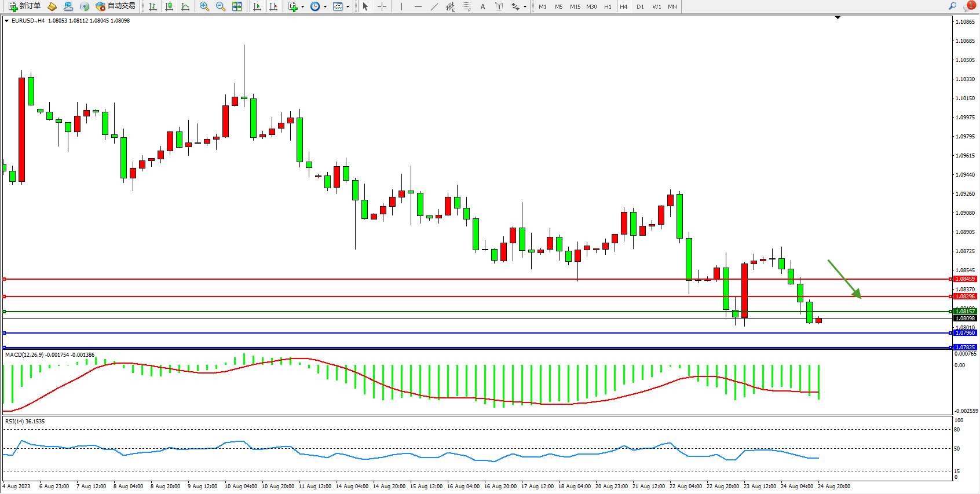Image resolution: width=980 pixels, height=494 pixels.
Task: Toggle chart auto scroll
Action: (x=257, y=6)
